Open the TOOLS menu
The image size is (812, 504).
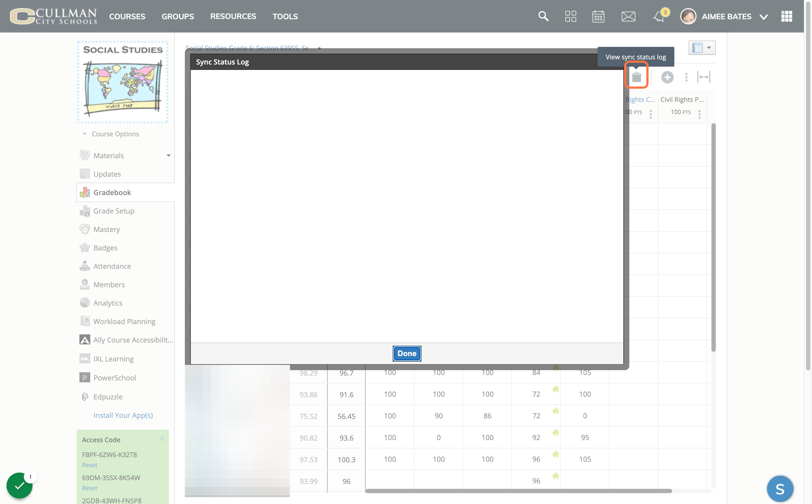pyautogui.click(x=285, y=16)
